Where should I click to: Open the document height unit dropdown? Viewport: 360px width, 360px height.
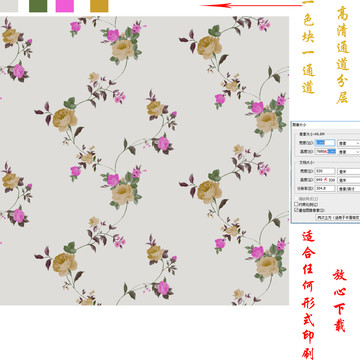(349, 180)
